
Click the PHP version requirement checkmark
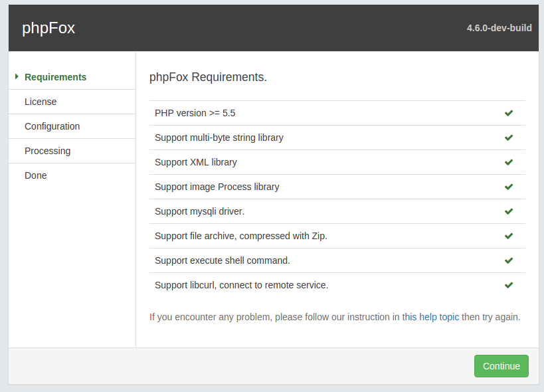509,113
